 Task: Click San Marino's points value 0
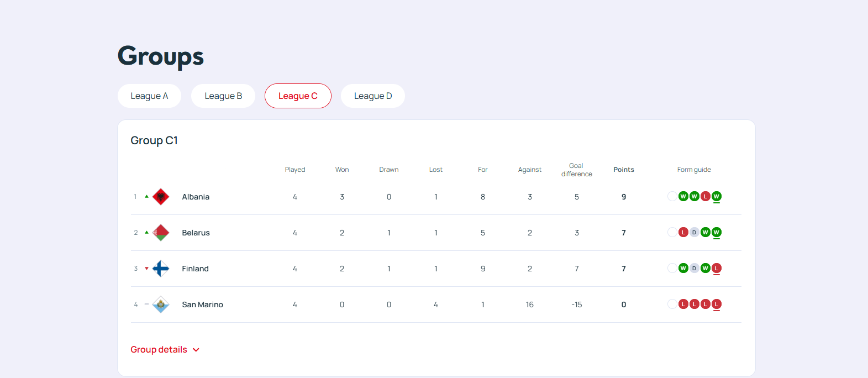624,305
